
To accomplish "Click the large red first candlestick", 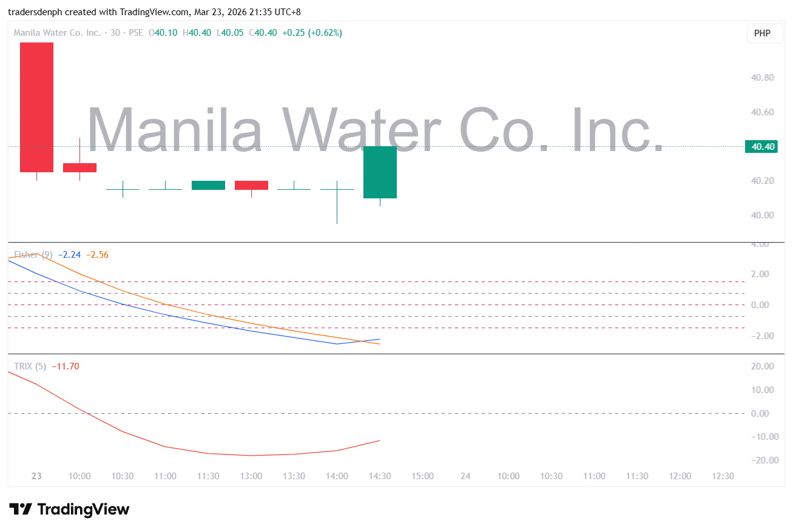I will click(x=36, y=107).
